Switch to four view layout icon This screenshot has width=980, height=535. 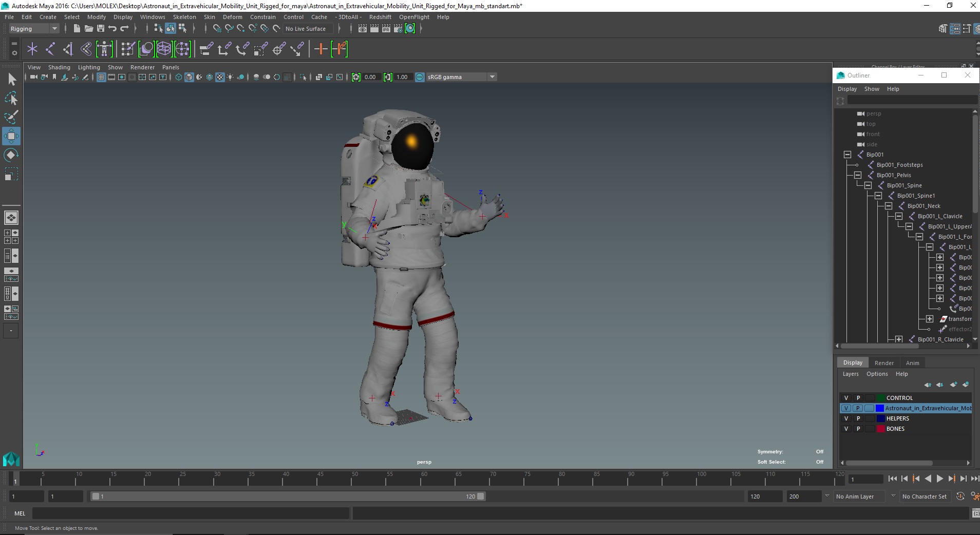[11, 236]
